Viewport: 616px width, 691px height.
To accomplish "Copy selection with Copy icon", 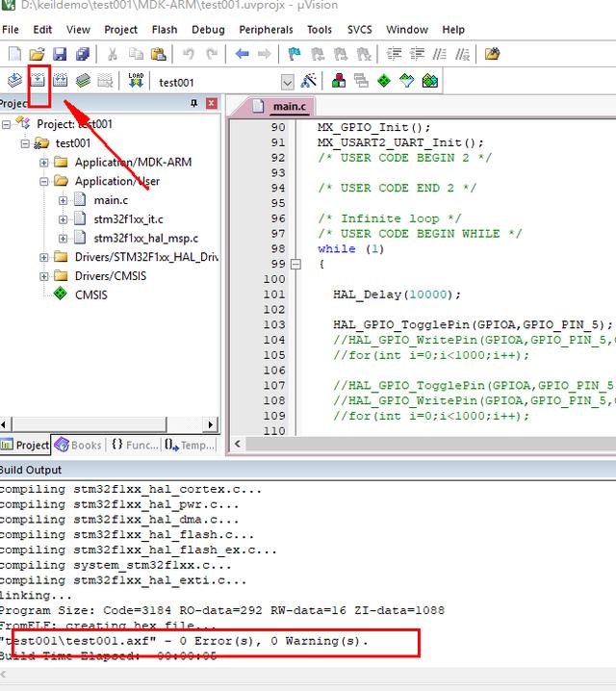I will pos(136,54).
